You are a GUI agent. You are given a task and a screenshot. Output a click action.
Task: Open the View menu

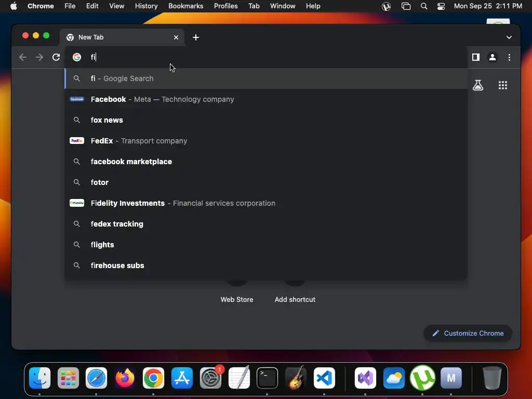click(x=116, y=6)
